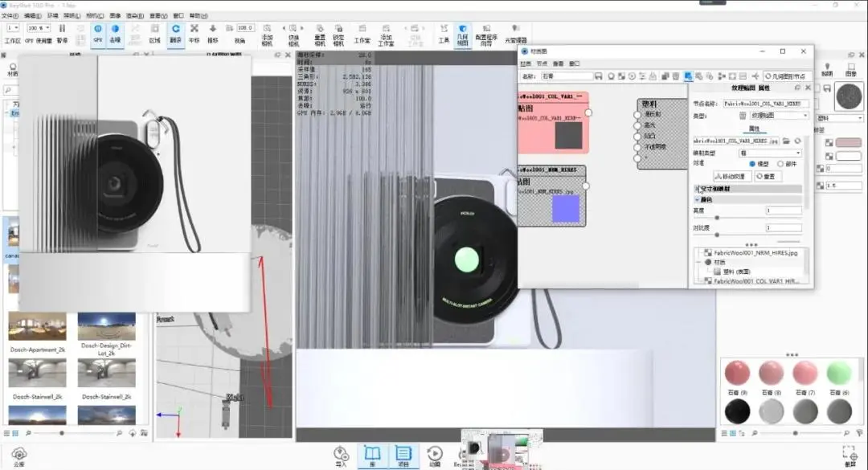This screenshot has height=470, width=868.
Task: Collapse the 材质 node in the node tree
Action: 698,263
